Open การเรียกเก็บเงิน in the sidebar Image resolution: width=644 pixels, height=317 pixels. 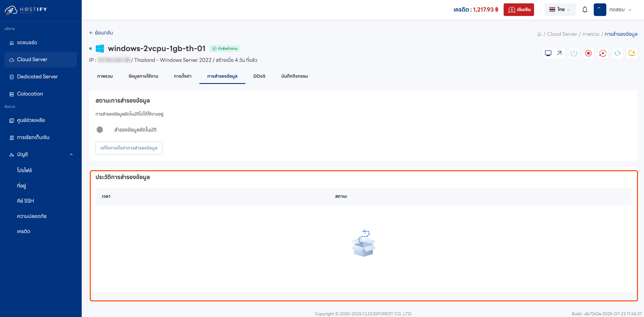(41, 137)
